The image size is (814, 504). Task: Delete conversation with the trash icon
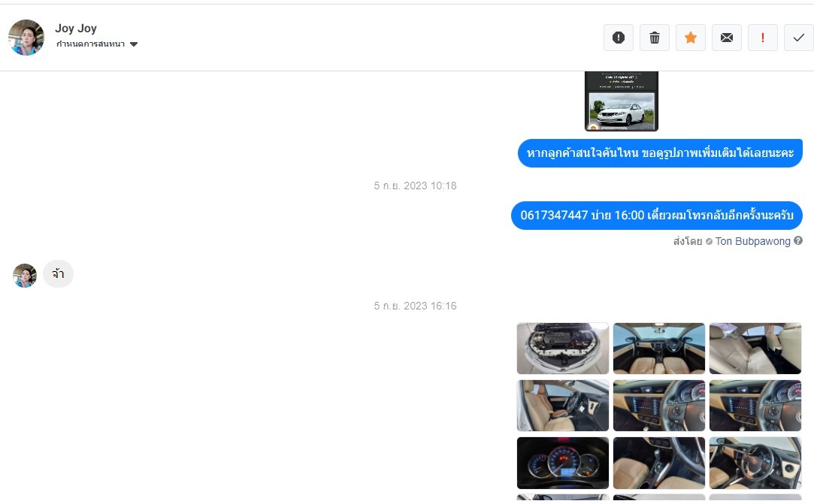click(x=654, y=38)
